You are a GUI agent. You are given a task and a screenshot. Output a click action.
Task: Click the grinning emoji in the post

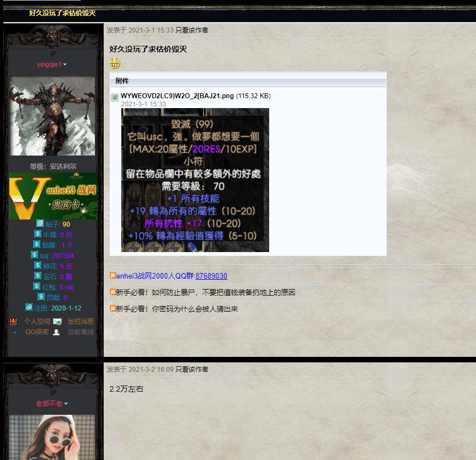tap(115, 64)
